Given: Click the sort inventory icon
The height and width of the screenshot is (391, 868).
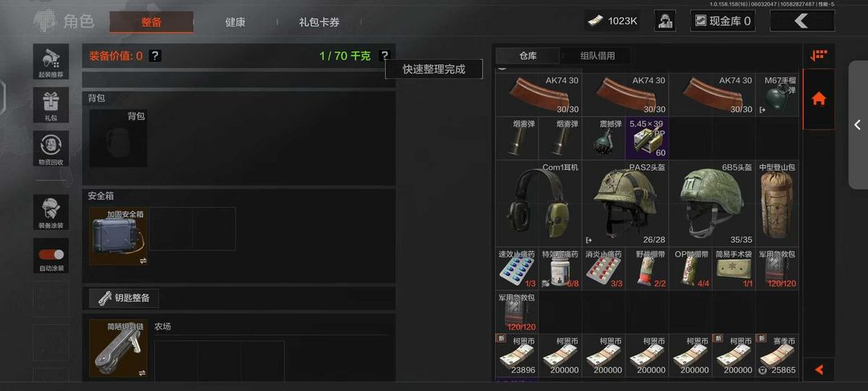Looking at the screenshot, I should tap(818, 56).
